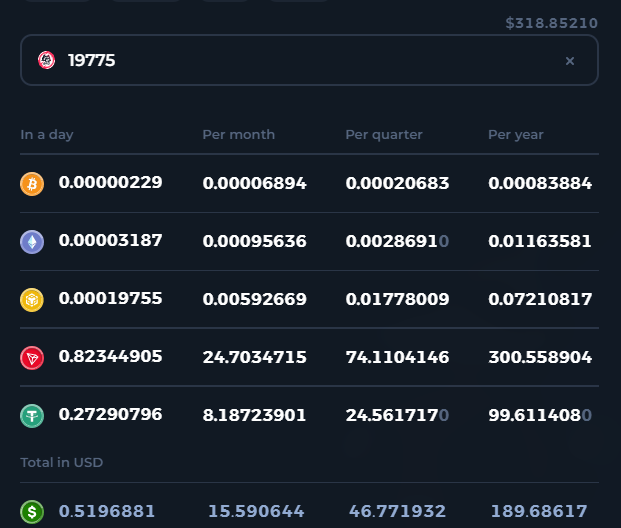Select Tron monthly value 24.7034715
The height and width of the screenshot is (528, 621).
pos(255,357)
